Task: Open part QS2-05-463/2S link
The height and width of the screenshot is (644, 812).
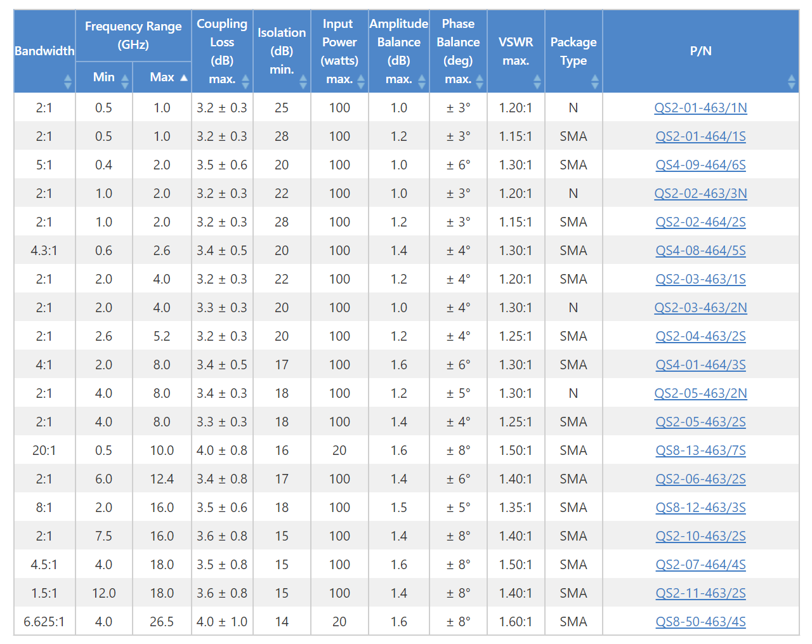Action: pyautogui.click(x=700, y=422)
